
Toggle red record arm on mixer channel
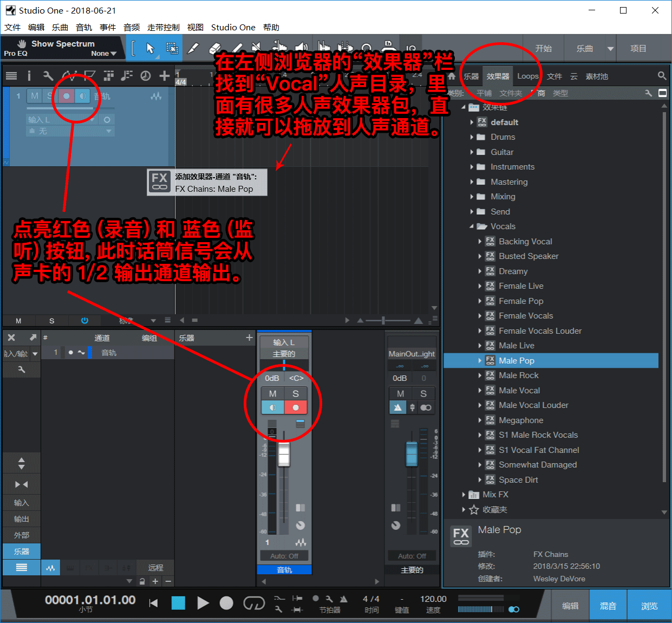[x=296, y=407]
